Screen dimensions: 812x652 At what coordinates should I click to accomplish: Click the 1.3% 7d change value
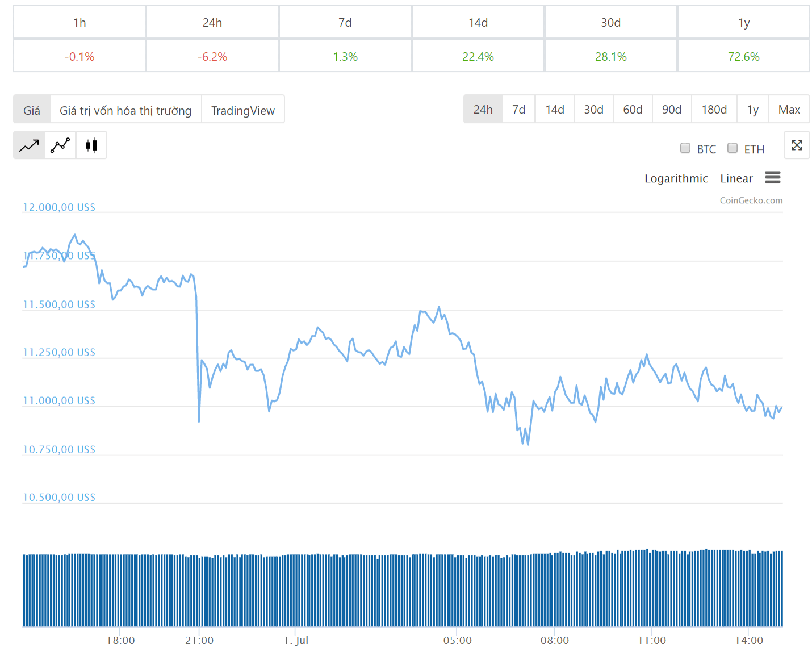(345, 56)
